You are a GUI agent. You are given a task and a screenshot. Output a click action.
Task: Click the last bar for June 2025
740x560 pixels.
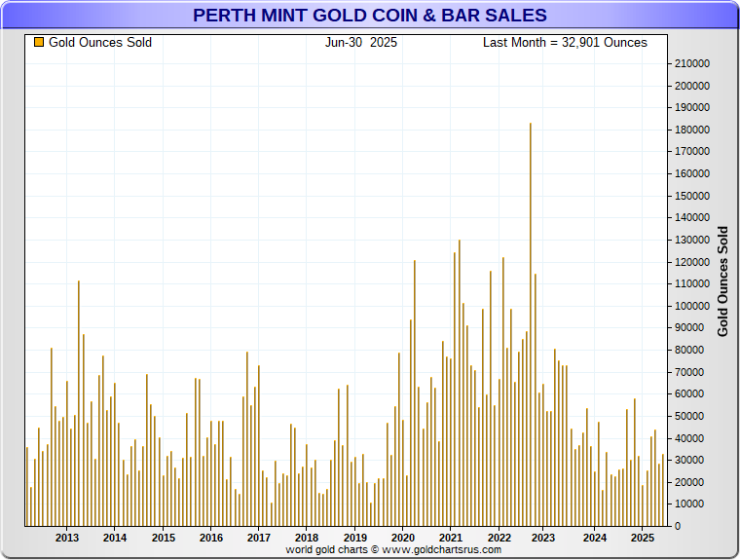click(663, 490)
